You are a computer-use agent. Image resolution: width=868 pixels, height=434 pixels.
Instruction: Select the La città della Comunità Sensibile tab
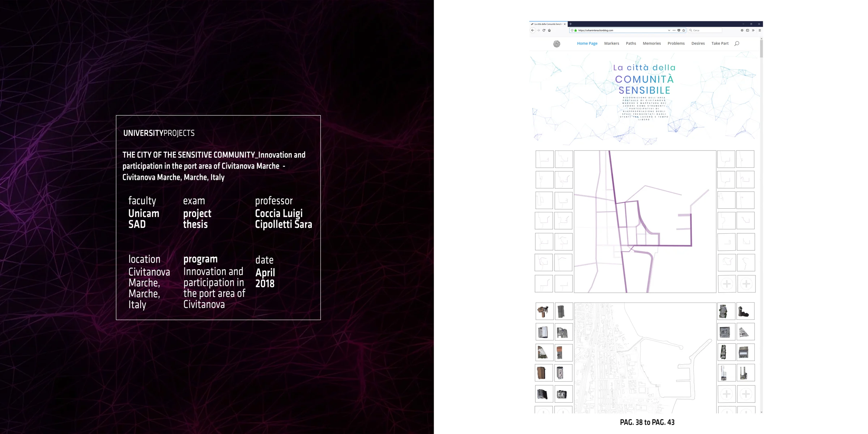[548, 24]
